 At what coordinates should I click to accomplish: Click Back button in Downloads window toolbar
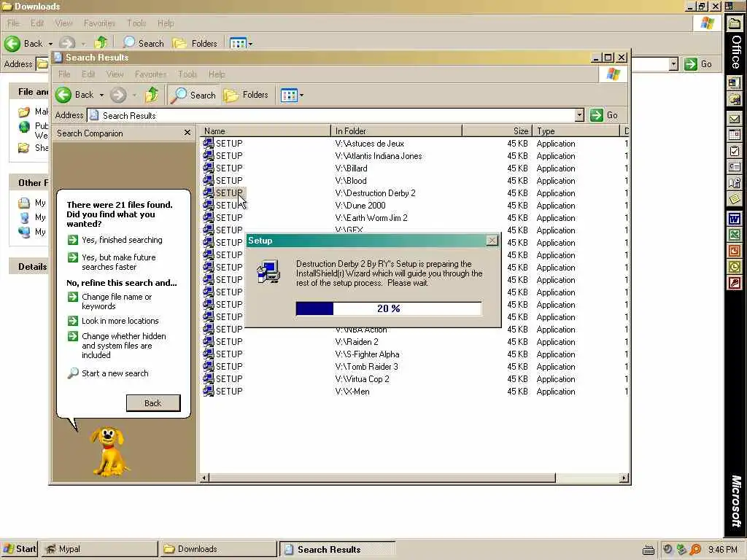(24, 43)
